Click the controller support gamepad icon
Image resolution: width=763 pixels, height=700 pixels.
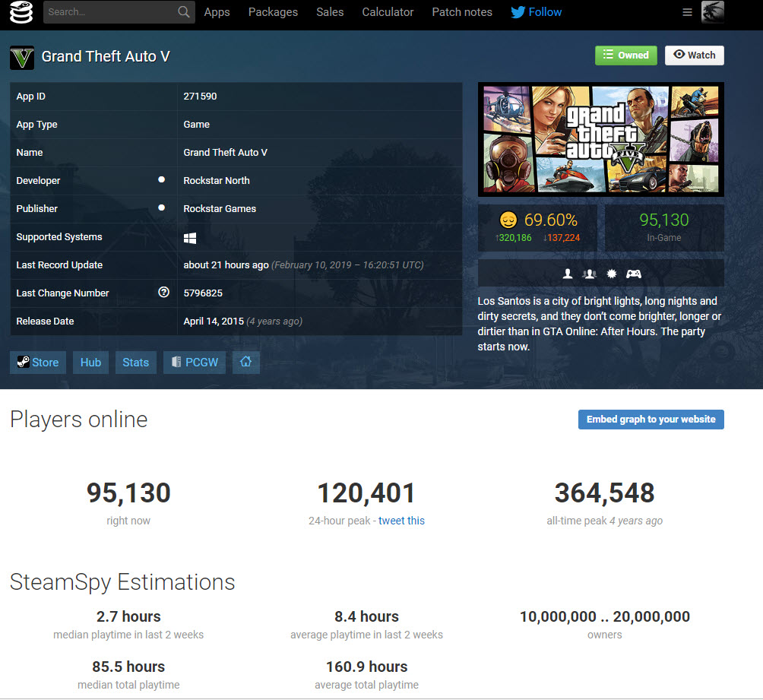633,274
